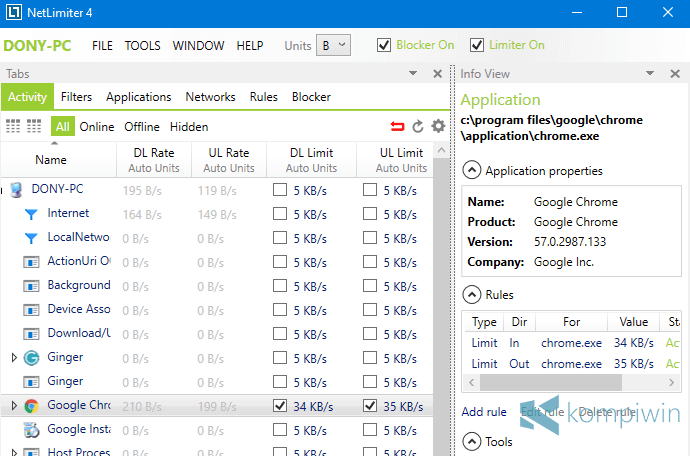Screen dimensions: 690x456
Task: Open the settings gear icon in Activity toolbar
Action: coord(438,126)
